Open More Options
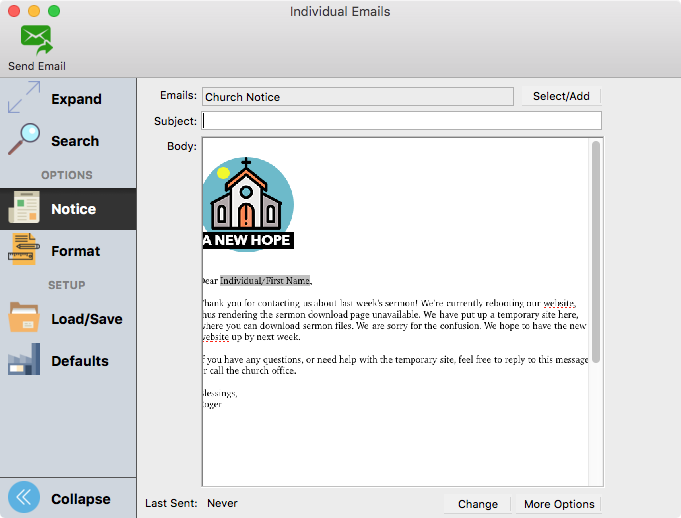 click(559, 504)
